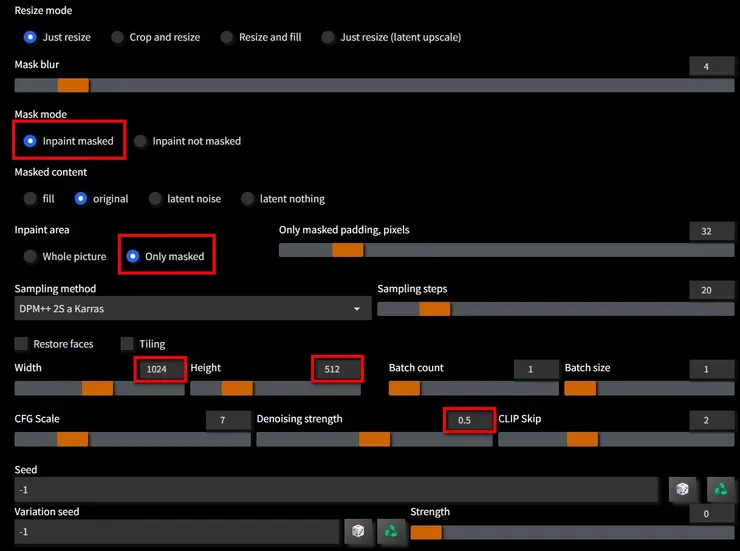Screen dimensions: 740x551
Task: Click the Denoising strength slider
Action: [x=374, y=439]
